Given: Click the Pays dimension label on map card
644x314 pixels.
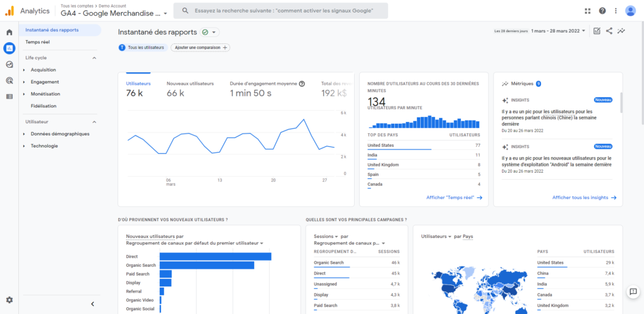Looking at the screenshot, I should 468,237.
